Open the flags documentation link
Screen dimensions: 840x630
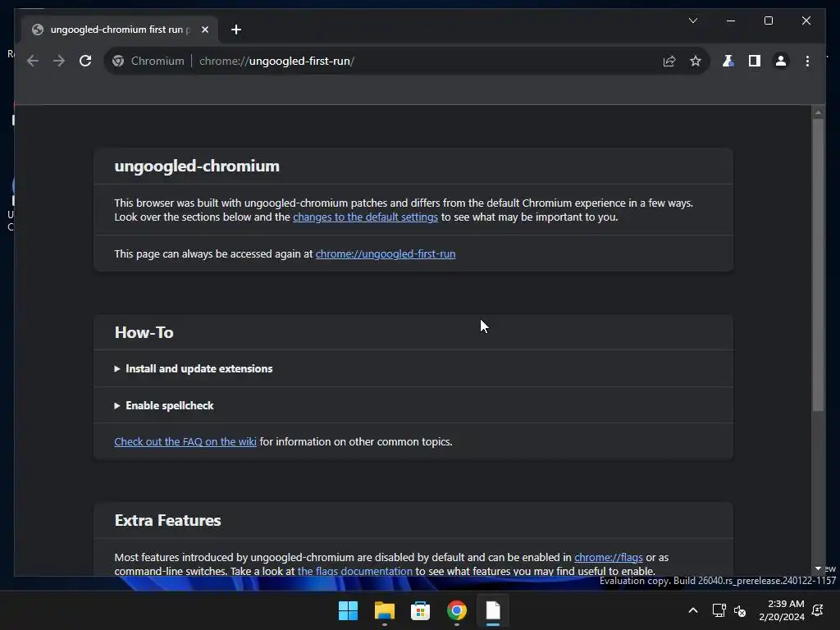click(x=354, y=571)
